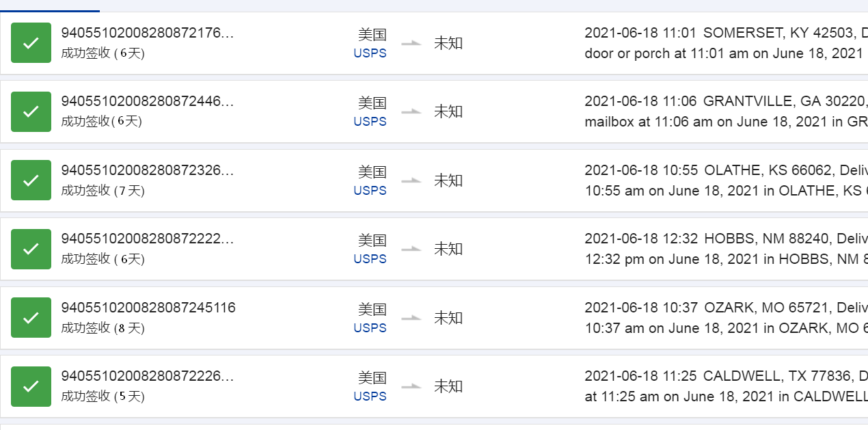Open the Hobbs, NM 12:32 tracking details
This screenshot has width=868, height=430.
[x=726, y=249]
